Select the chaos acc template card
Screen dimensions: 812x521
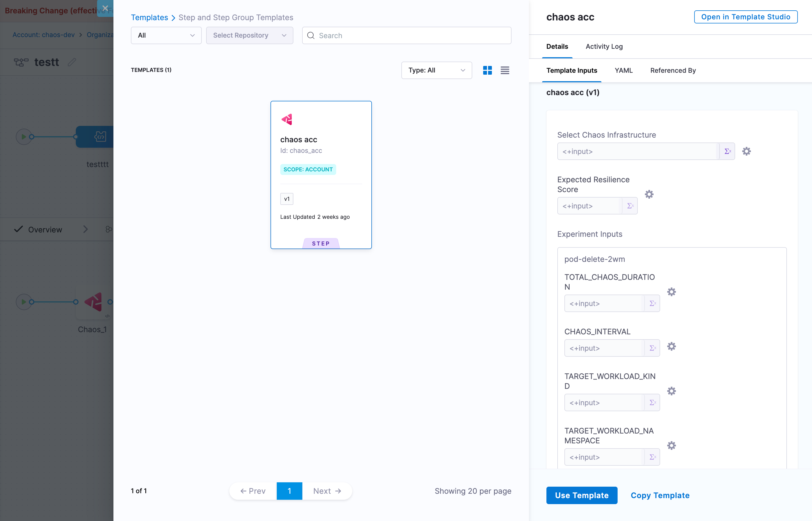click(321, 175)
